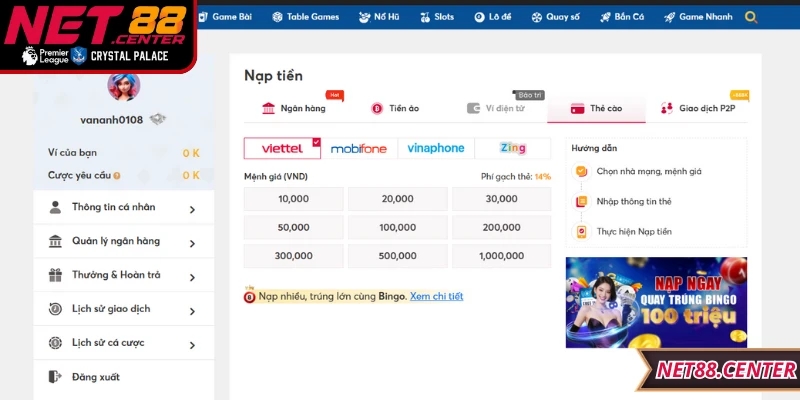Pick the Vinaphone carrier option

tap(436, 148)
